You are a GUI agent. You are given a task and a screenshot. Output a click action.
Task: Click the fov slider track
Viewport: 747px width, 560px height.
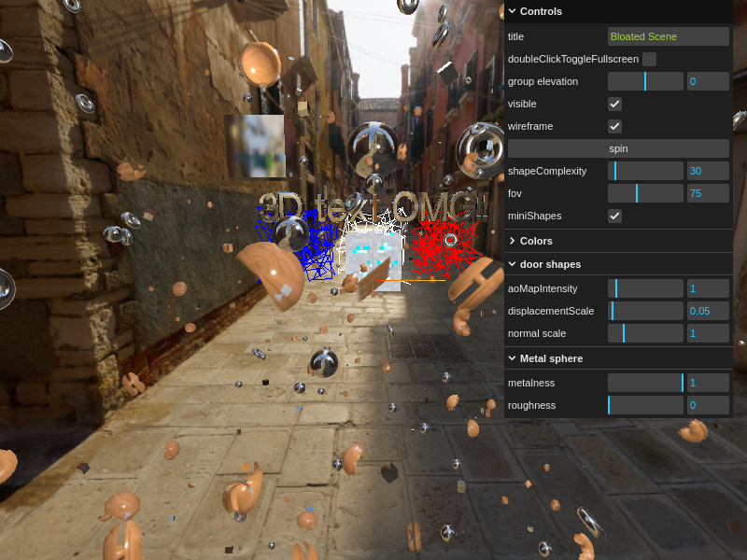point(645,193)
